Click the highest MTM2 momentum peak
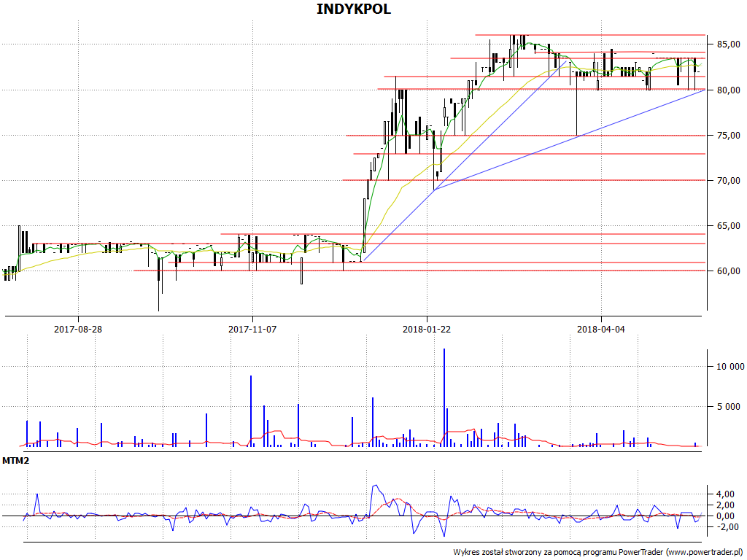This screenshot has width=747, height=560. 376,486
